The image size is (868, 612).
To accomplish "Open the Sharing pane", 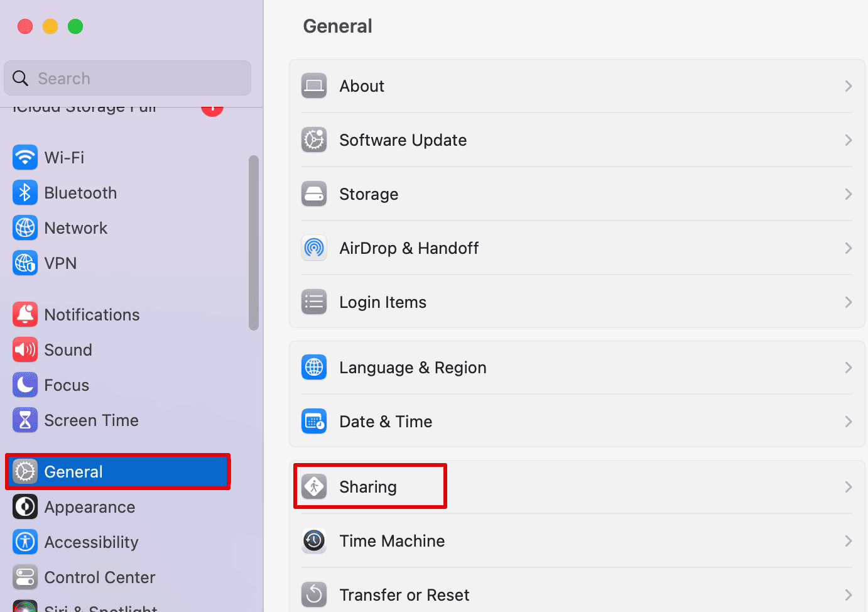I will click(x=368, y=486).
